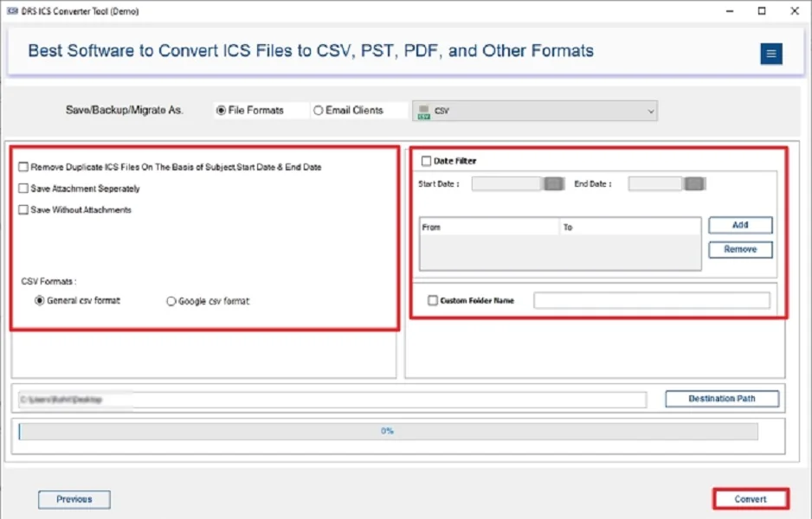Pick General csv format radio button
The width and height of the screenshot is (812, 519).
coord(39,301)
